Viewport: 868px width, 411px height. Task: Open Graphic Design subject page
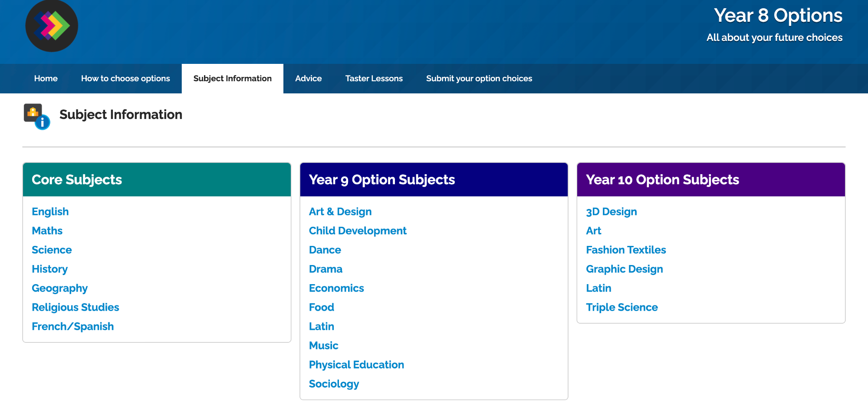[x=625, y=269]
